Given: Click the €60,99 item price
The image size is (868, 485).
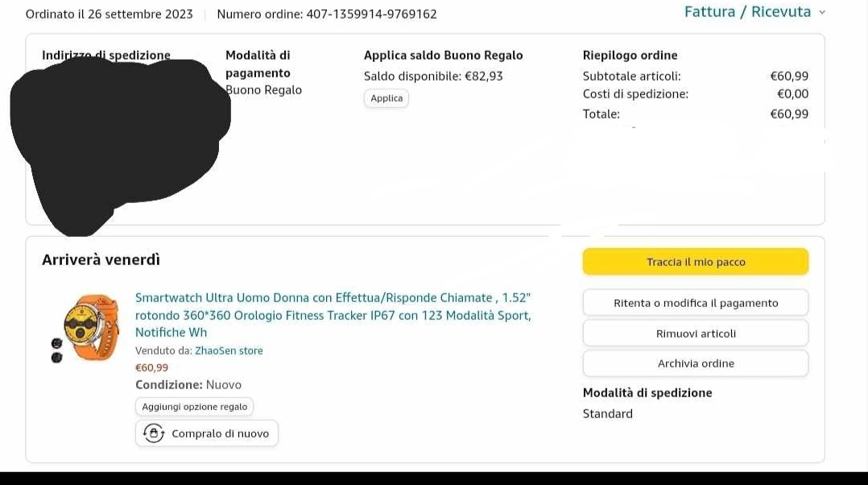Looking at the screenshot, I should click(151, 367).
